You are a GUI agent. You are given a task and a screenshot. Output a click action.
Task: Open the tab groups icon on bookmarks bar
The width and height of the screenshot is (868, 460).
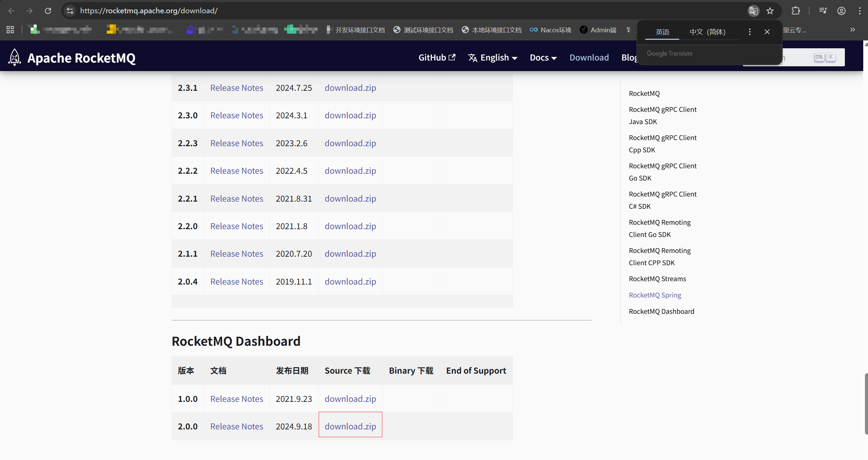tap(10, 30)
